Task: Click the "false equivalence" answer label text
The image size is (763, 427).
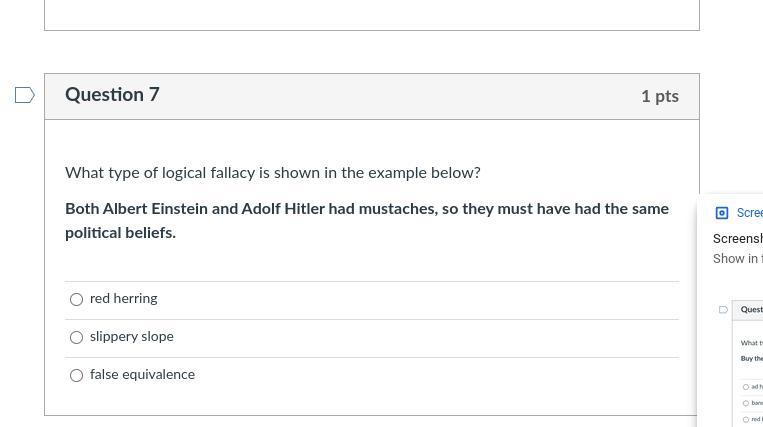Action: [142, 375]
